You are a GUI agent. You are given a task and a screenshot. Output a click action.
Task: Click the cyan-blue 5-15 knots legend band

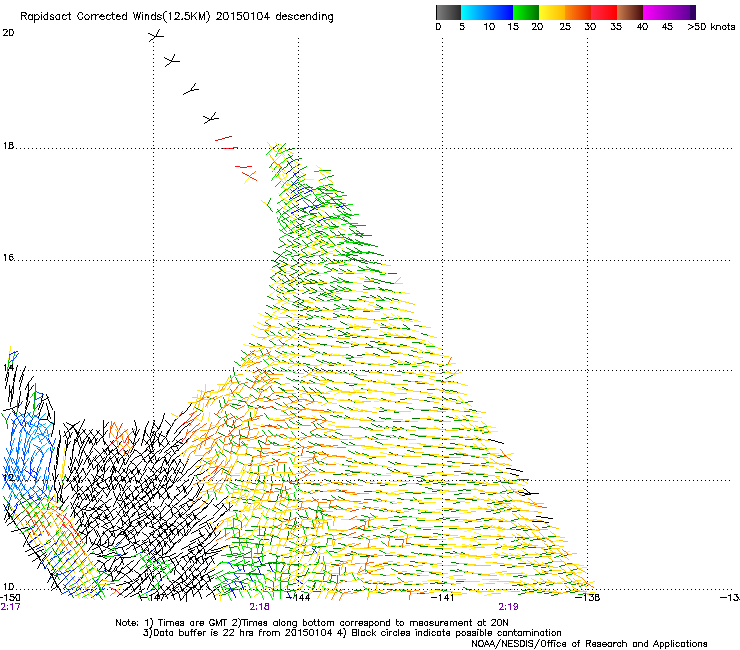pos(487,12)
